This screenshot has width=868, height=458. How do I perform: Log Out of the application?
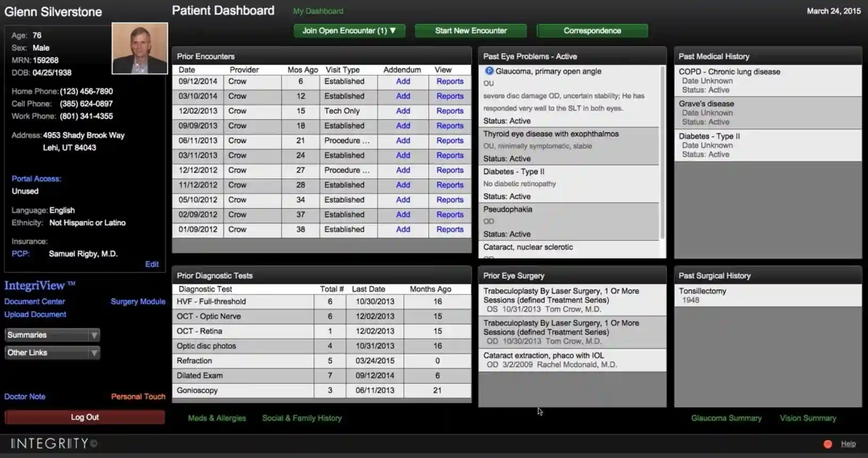(85, 417)
